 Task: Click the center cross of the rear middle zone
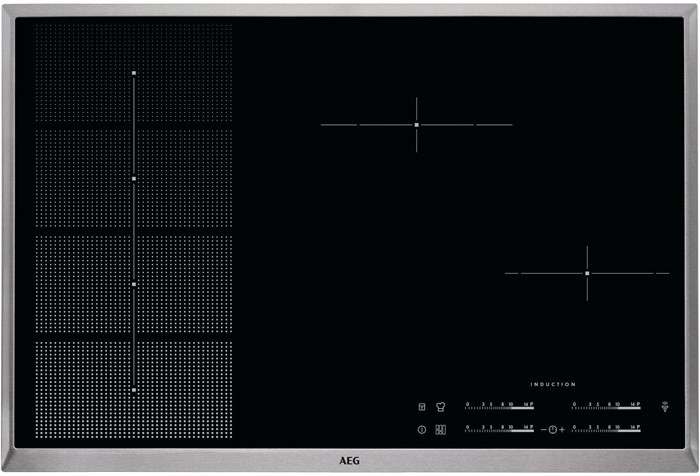pos(417,125)
